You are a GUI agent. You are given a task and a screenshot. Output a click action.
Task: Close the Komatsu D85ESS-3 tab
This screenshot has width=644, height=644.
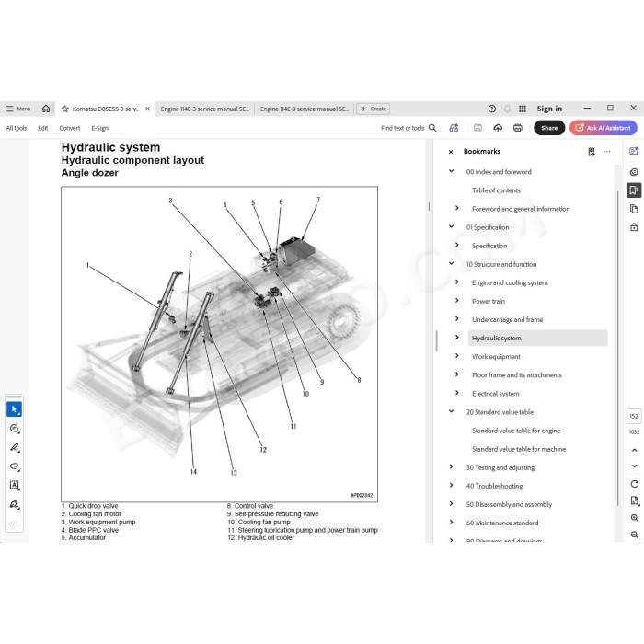[147, 109]
